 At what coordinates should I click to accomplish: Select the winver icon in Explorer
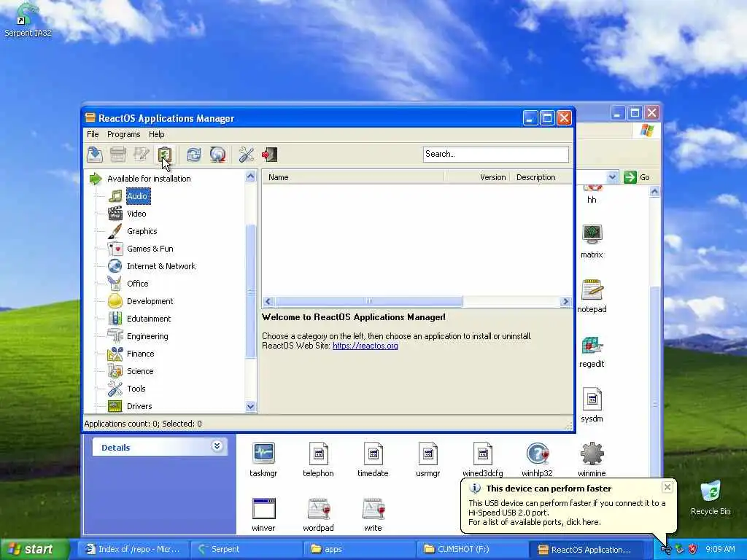[263, 515]
